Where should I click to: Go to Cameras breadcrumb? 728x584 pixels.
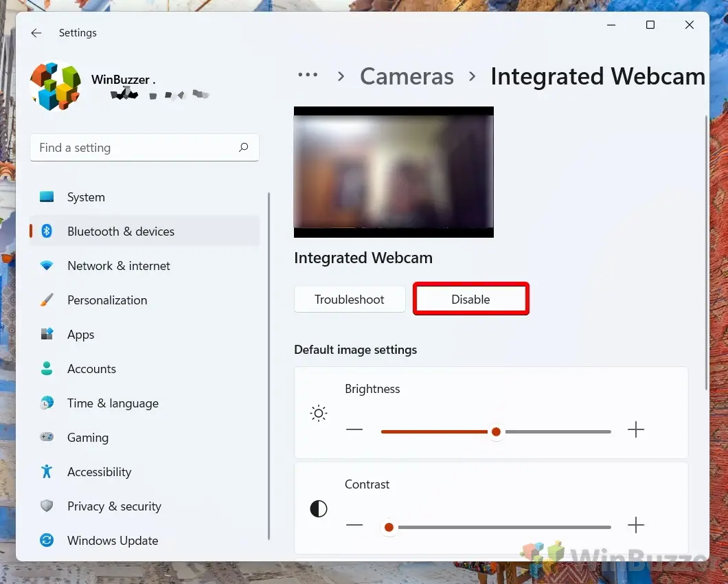point(407,76)
